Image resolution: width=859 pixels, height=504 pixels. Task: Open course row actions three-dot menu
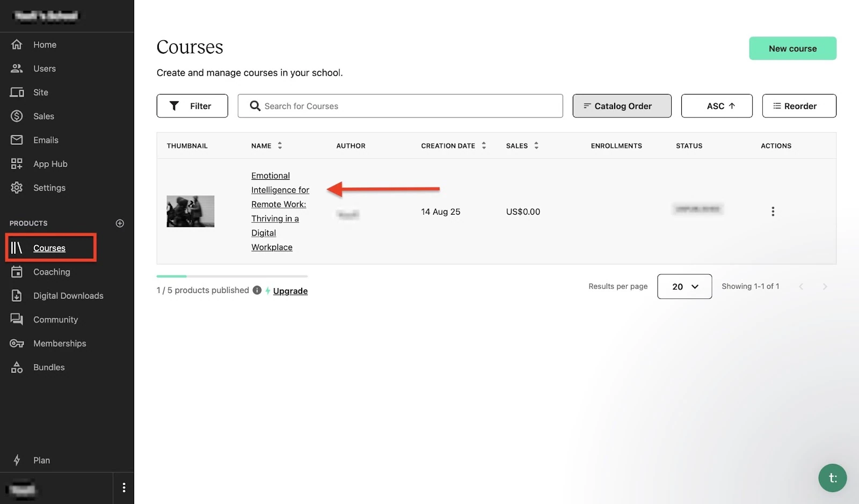(773, 211)
